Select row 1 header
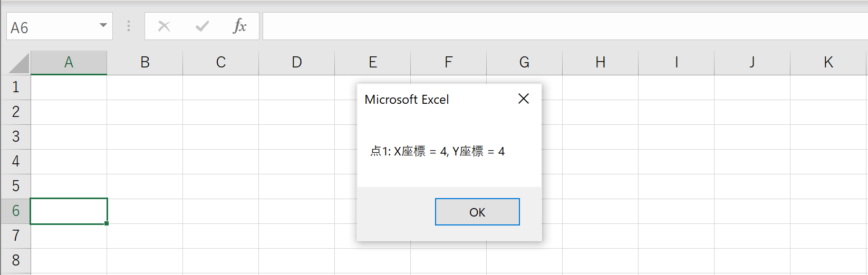Viewport: 868px width, 275px height. click(16, 87)
